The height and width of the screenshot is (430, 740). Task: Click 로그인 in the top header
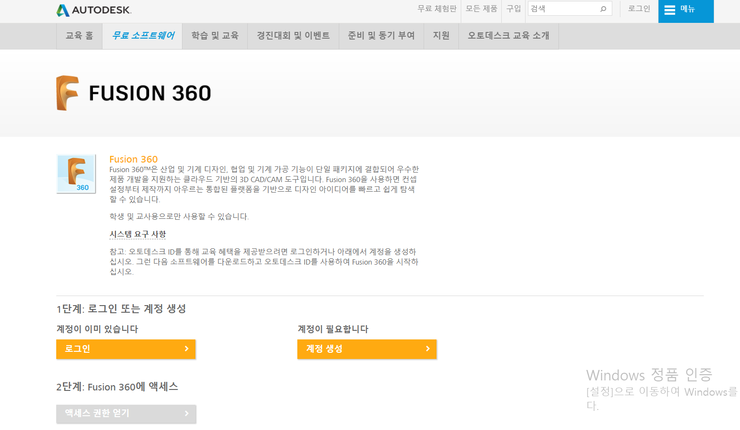(x=639, y=8)
